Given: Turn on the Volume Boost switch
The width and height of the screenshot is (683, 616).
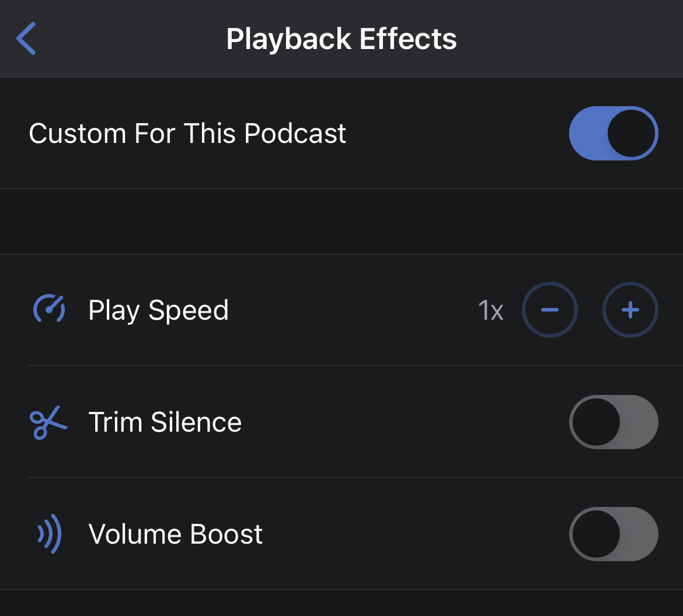Looking at the screenshot, I should tap(613, 534).
